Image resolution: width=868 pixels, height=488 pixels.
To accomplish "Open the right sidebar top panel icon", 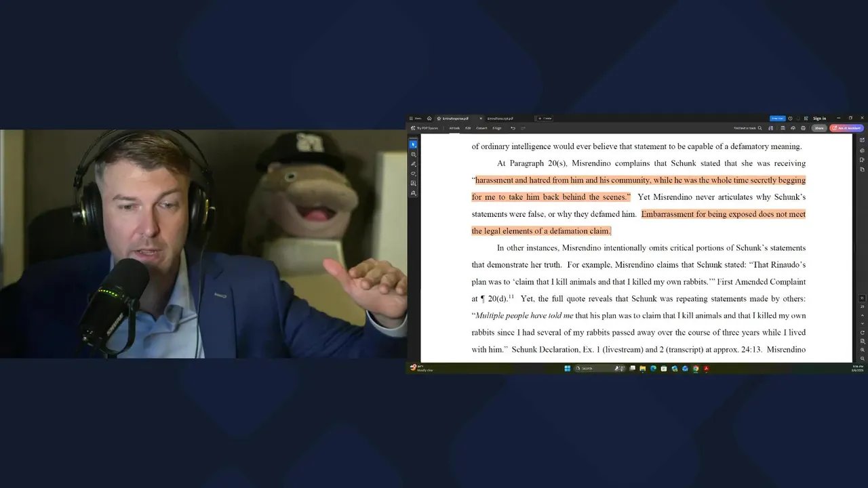I will (862, 140).
